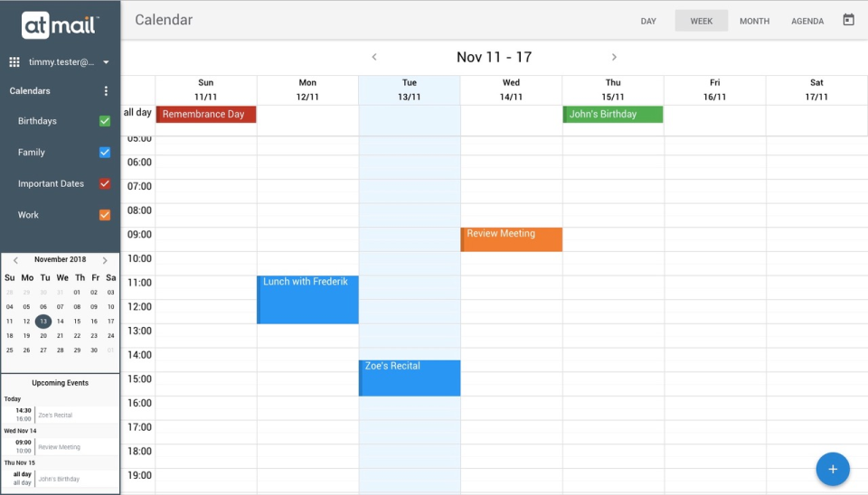This screenshot has height=495, width=868.
Task: Add a new event with the plus button
Action: pos(833,469)
